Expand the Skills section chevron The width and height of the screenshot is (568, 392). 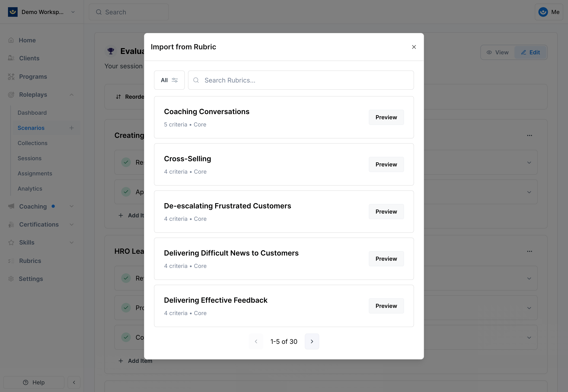(x=72, y=242)
